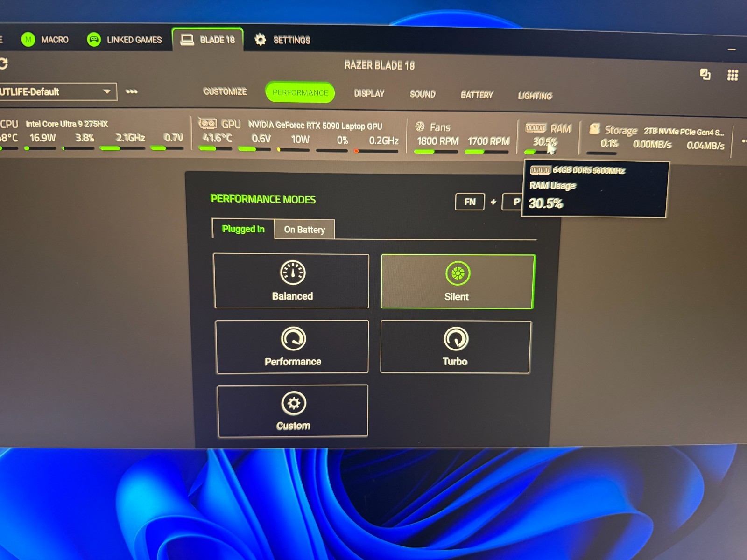The height and width of the screenshot is (560, 747).
Task: Click the PERFORMANCE MODES heading
Action: 263,199
